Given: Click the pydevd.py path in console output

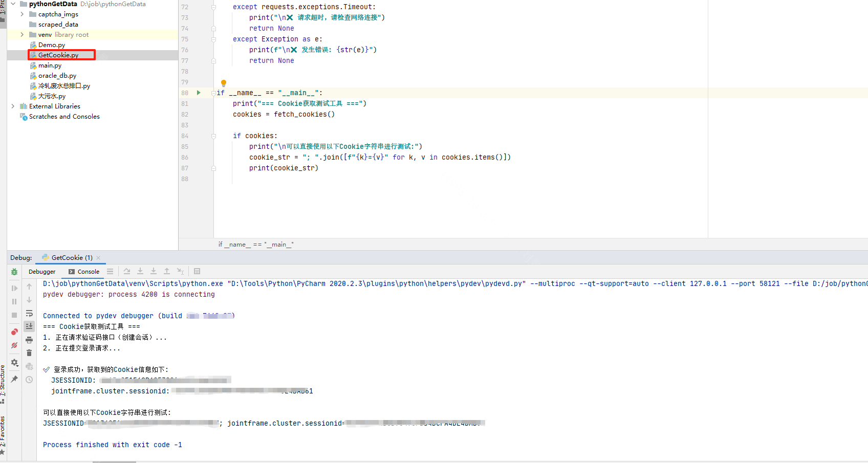Looking at the screenshot, I should coord(378,283).
